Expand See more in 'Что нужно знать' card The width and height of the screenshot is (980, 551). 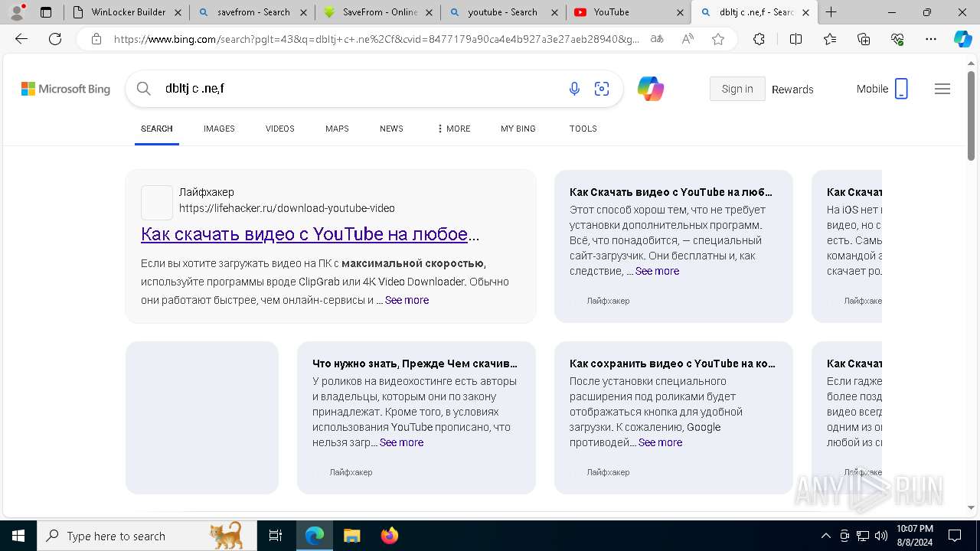[401, 442]
